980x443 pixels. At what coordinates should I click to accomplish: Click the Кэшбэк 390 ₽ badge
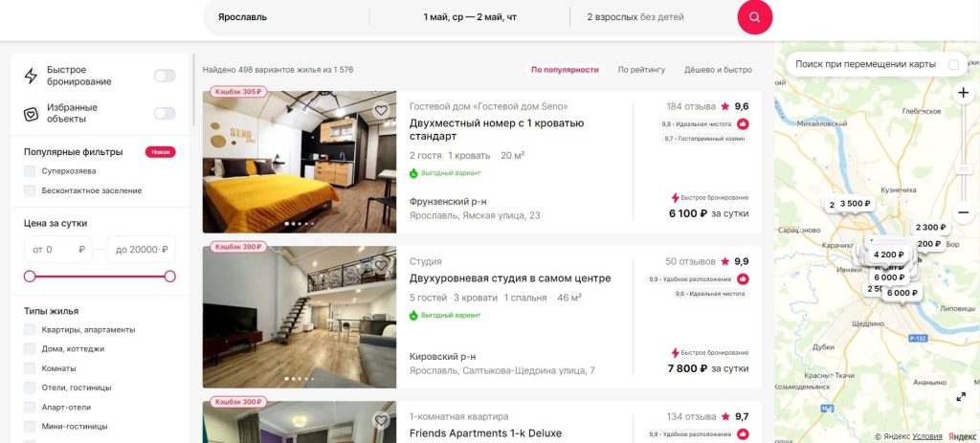(238, 247)
